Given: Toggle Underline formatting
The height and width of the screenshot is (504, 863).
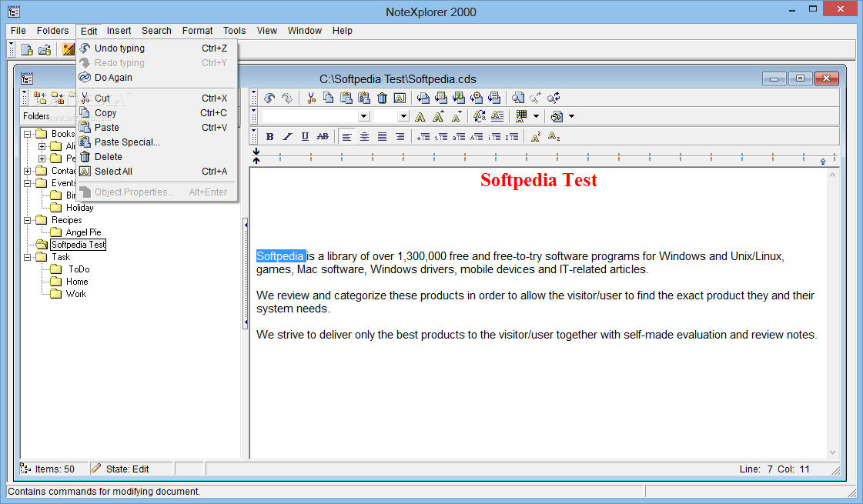Looking at the screenshot, I should [x=305, y=136].
